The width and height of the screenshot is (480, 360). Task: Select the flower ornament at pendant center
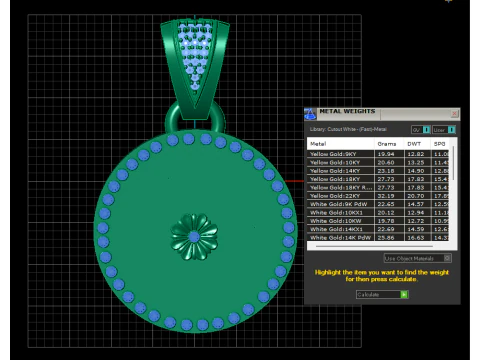(x=194, y=237)
